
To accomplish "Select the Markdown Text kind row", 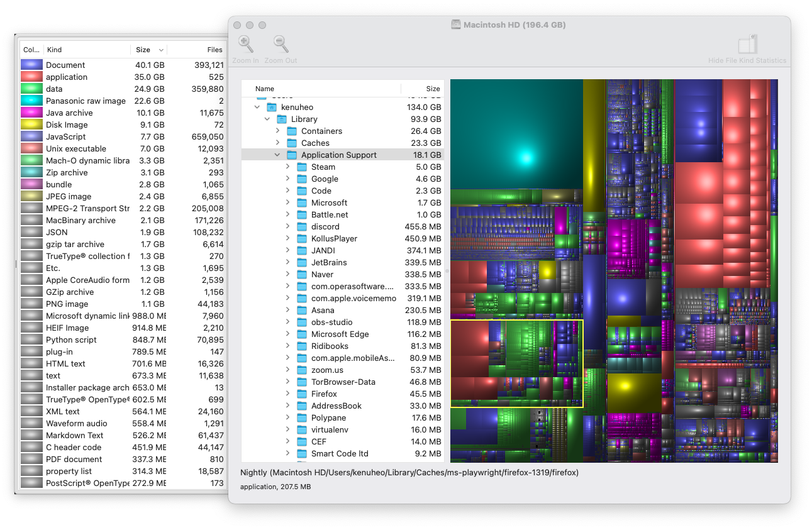I will point(123,435).
